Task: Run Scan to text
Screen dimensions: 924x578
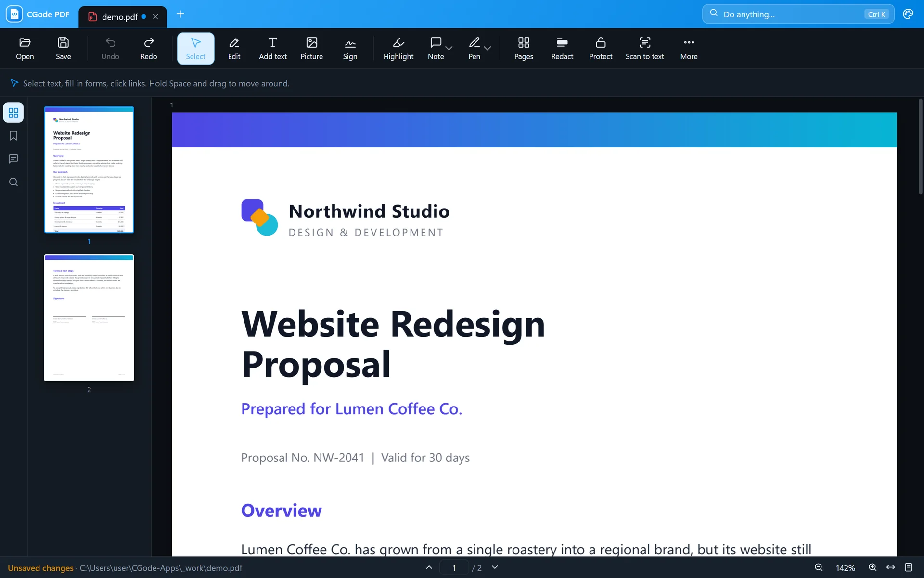Action: [x=645, y=48]
